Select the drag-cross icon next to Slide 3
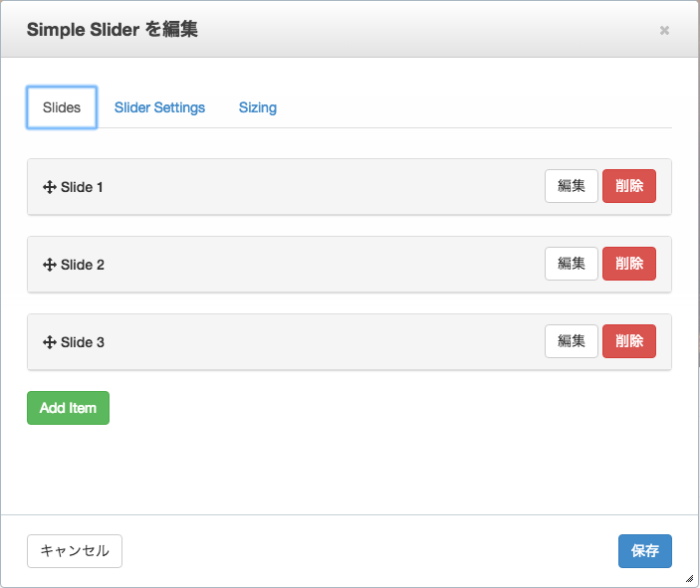 coord(49,342)
